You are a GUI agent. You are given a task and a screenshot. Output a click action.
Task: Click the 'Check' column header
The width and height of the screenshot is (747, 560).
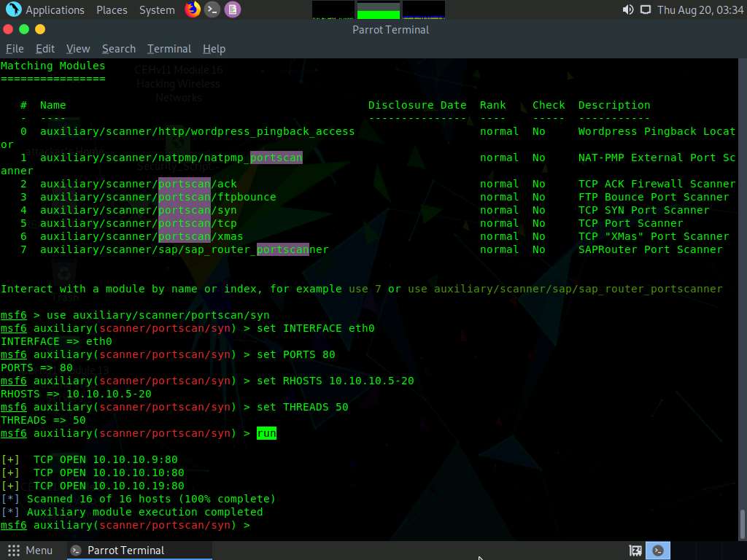coord(549,105)
